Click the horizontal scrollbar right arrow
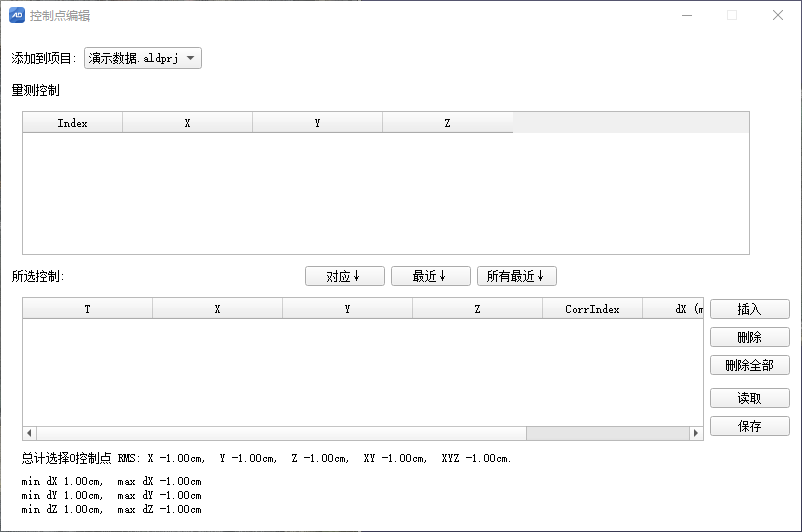This screenshot has height=532, width=802. pos(696,433)
